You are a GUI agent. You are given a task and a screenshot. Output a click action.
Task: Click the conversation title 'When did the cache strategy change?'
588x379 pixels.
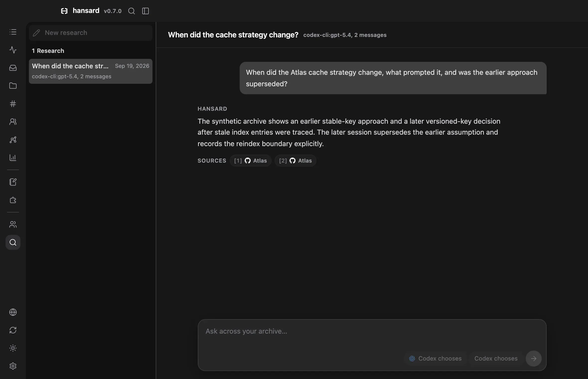pos(233,35)
